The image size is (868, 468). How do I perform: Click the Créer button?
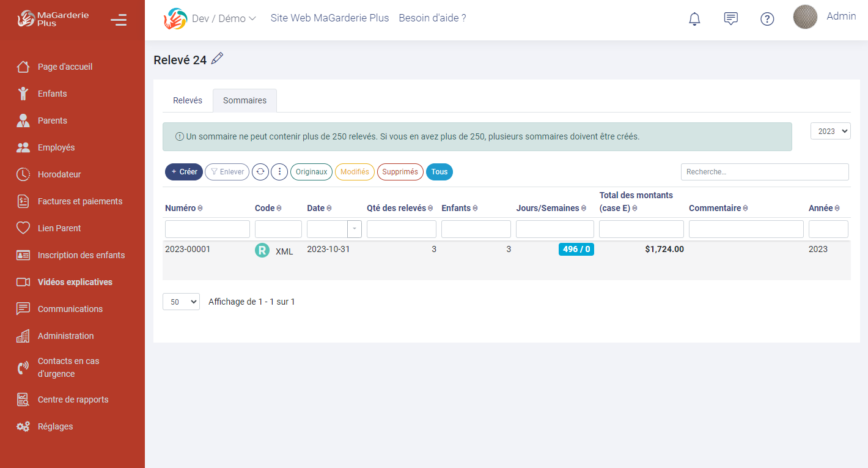[x=183, y=172]
